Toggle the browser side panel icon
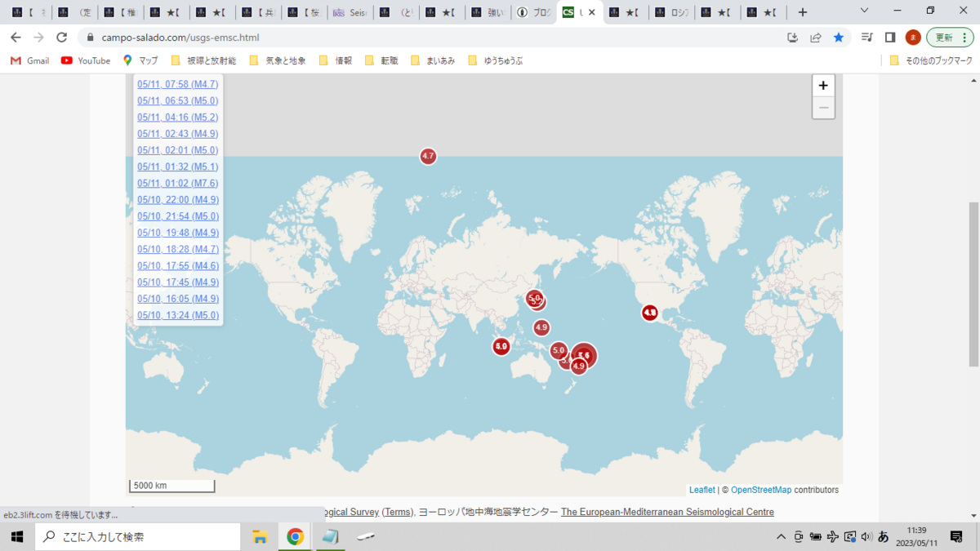The image size is (980, 551). tap(890, 38)
